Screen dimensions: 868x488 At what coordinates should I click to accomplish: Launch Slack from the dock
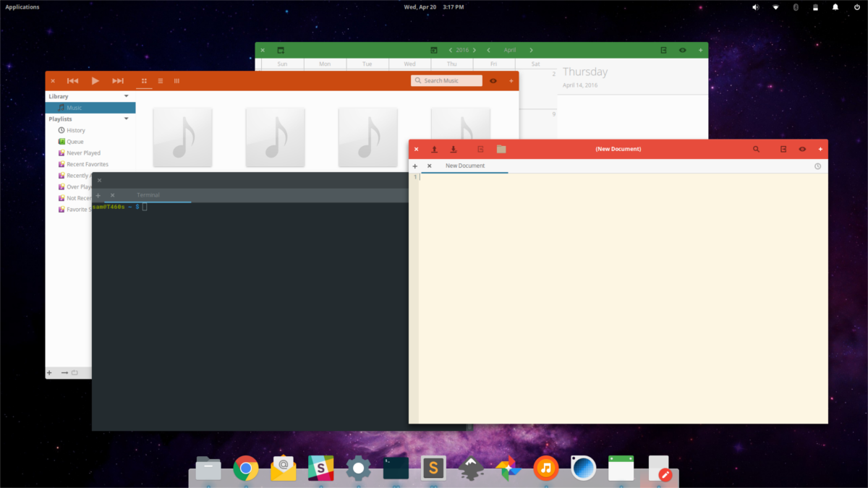tap(321, 468)
